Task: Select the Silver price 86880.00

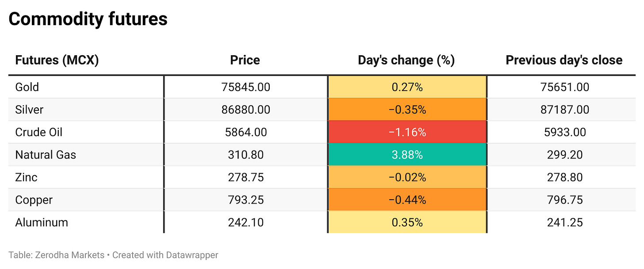Action: [x=245, y=110]
